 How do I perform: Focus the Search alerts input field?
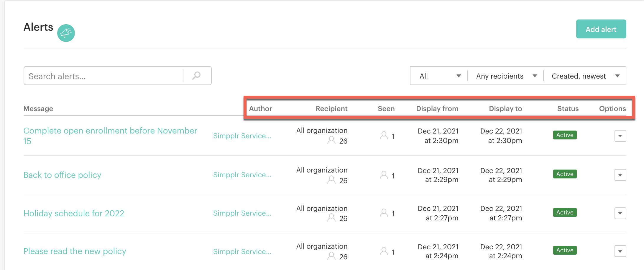(103, 76)
